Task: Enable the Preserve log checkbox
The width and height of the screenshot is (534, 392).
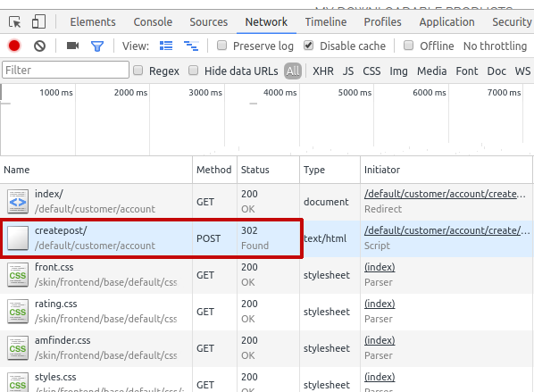Action: (x=222, y=46)
